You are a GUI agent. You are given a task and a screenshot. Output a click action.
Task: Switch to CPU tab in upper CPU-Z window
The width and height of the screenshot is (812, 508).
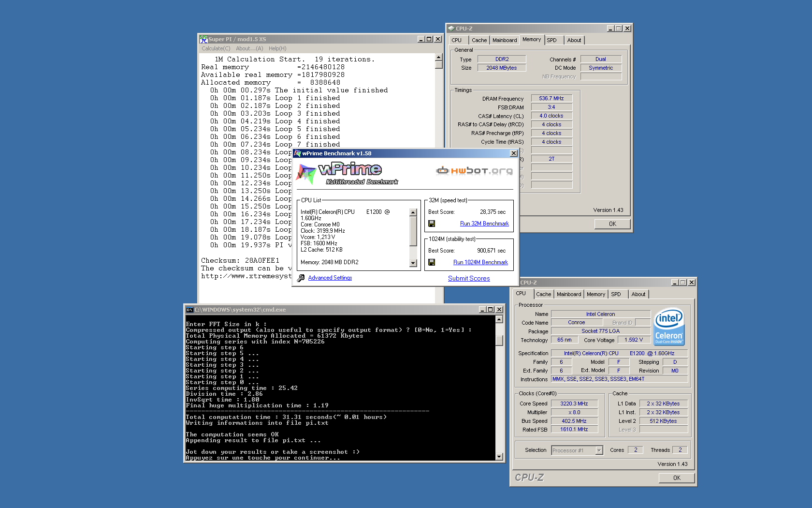pos(457,40)
